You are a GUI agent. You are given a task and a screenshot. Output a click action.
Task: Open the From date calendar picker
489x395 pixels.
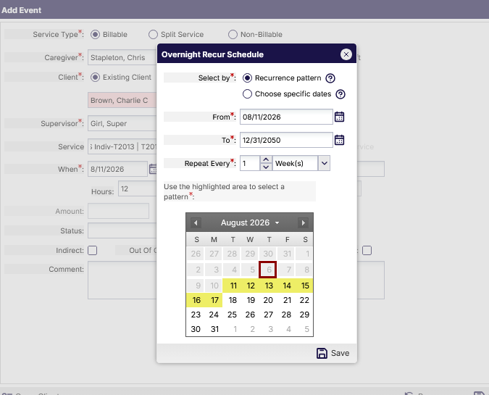339,117
